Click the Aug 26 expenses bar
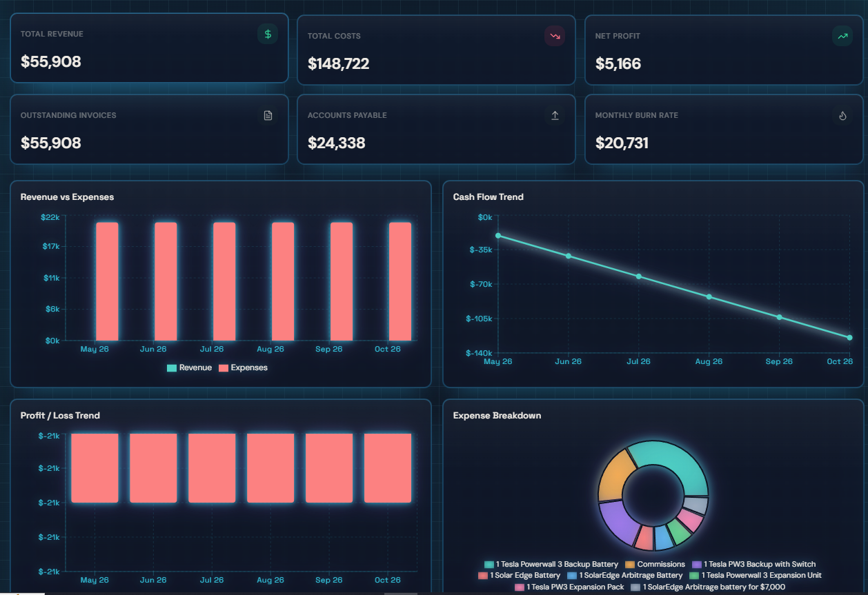 283,281
